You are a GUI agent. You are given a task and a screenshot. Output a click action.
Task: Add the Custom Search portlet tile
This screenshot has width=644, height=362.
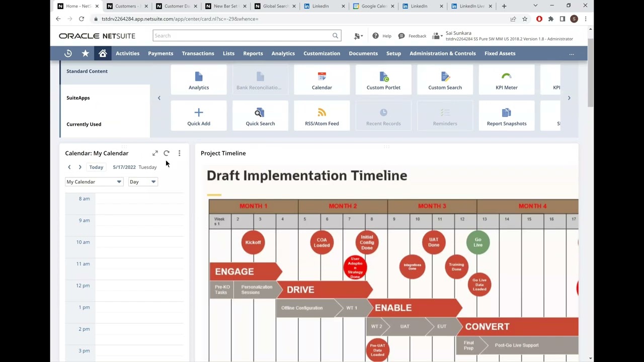coord(445,80)
